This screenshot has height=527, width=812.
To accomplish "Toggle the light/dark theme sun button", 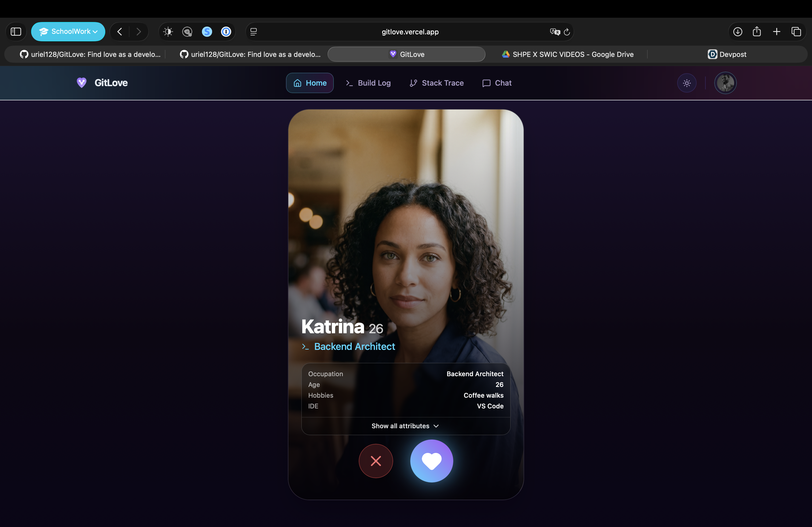I will [x=687, y=83].
